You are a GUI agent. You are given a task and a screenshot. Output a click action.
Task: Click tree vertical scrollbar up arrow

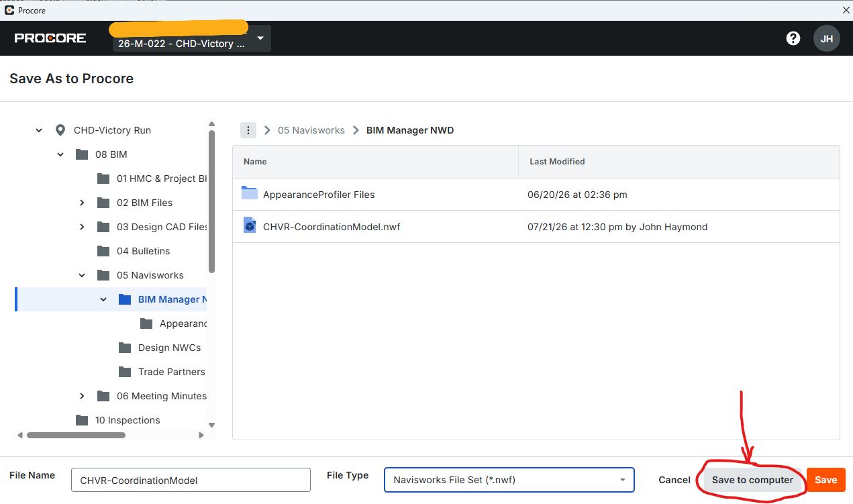(212, 124)
